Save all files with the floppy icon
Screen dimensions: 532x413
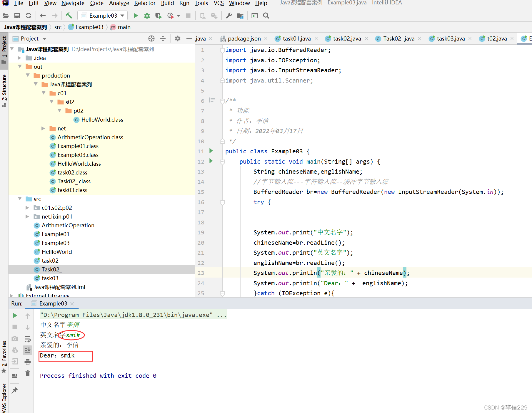[17, 16]
